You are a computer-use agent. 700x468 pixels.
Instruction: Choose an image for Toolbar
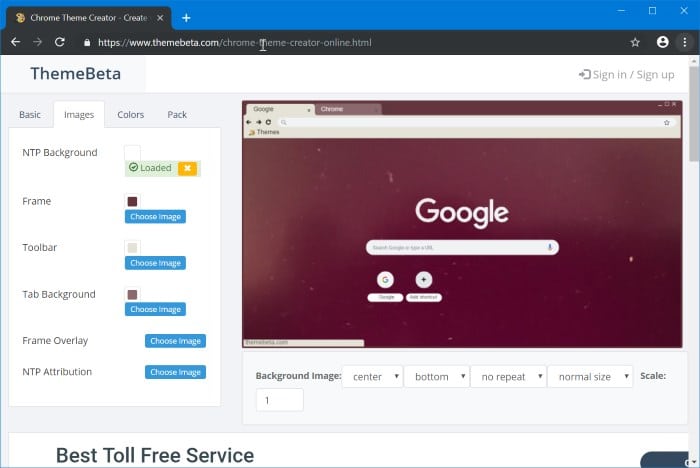click(x=155, y=263)
